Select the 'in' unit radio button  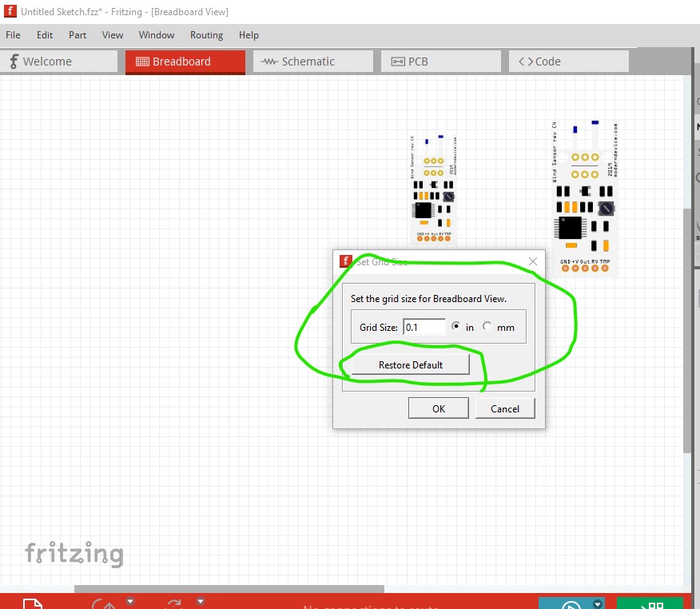pyautogui.click(x=455, y=326)
